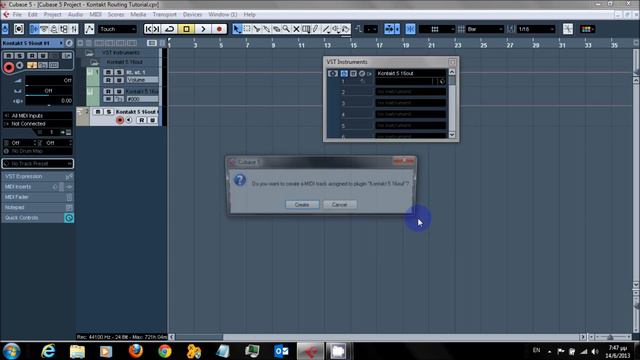The width and height of the screenshot is (640, 360).
Task: Toggle Mute in the Inspector
Action: (9, 56)
